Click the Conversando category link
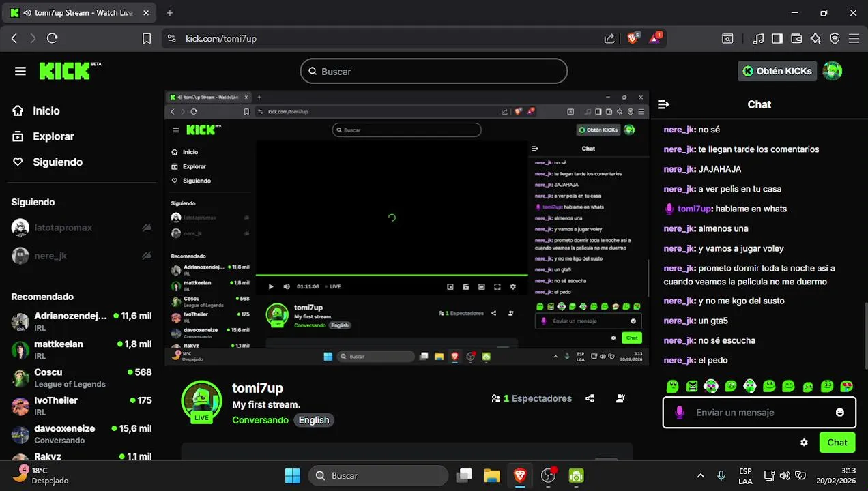868x491 pixels. [x=260, y=420]
